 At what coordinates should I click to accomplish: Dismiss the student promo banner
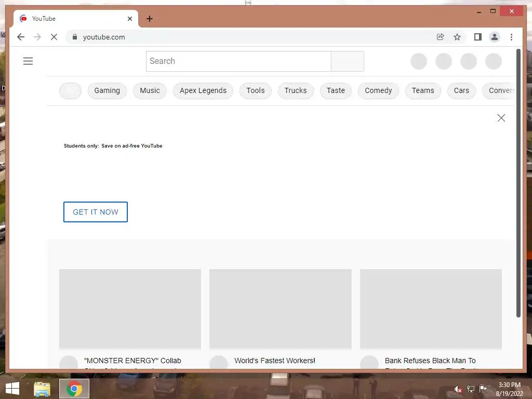click(501, 118)
